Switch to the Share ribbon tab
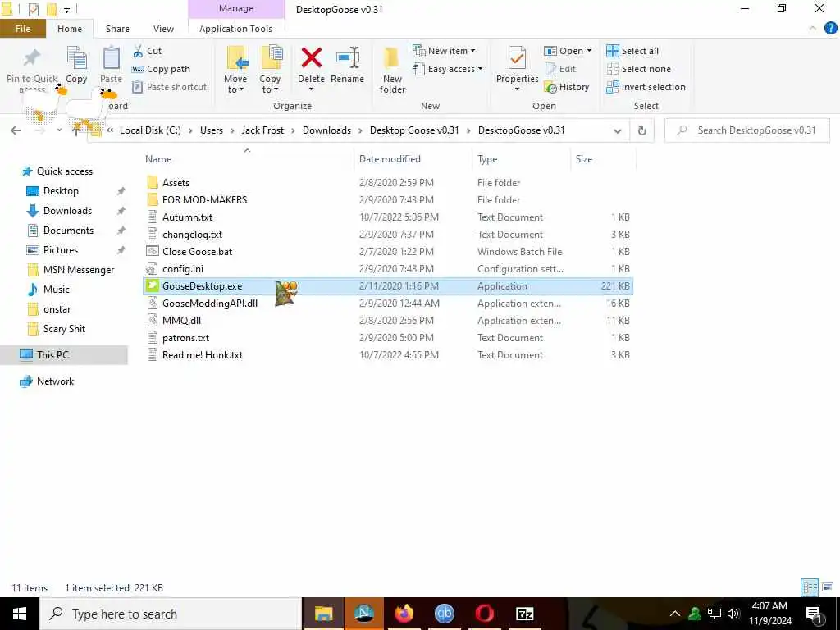840x630 pixels. (117, 29)
